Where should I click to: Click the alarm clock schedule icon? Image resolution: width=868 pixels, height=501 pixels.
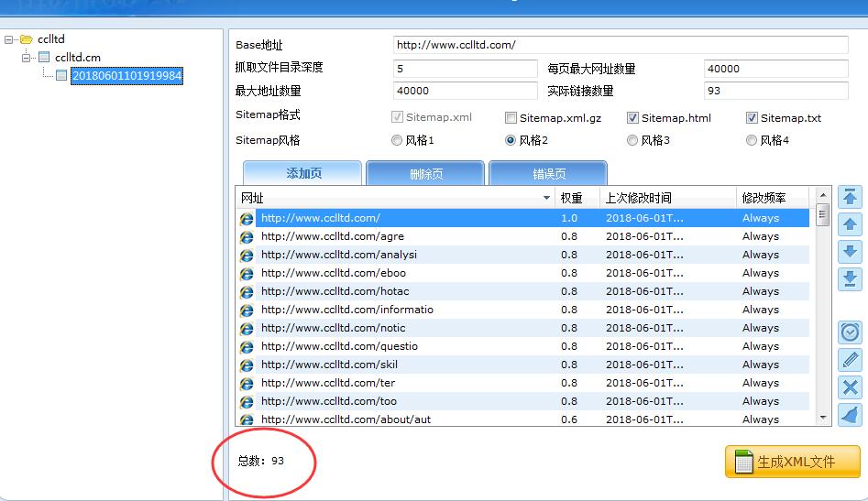(850, 332)
